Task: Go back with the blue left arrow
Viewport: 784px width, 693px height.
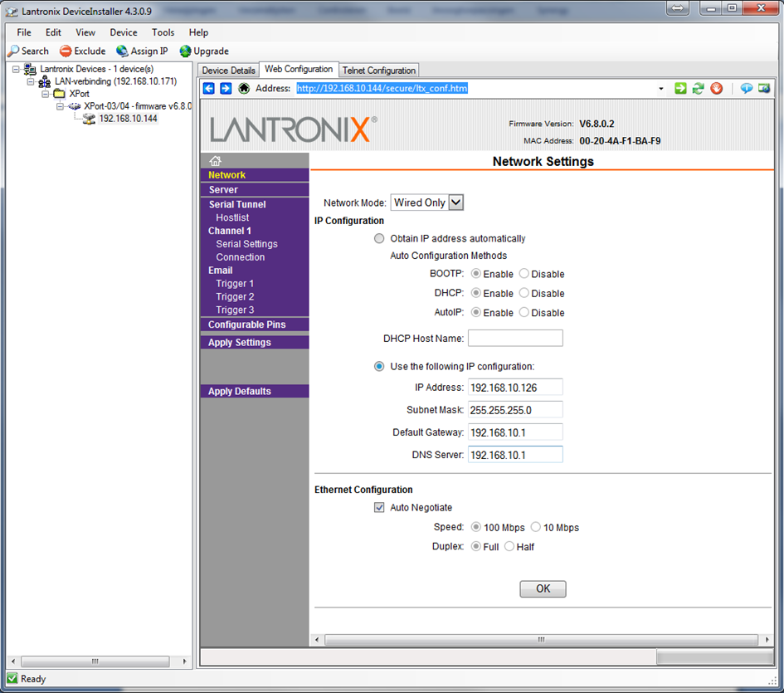Action: (209, 89)
